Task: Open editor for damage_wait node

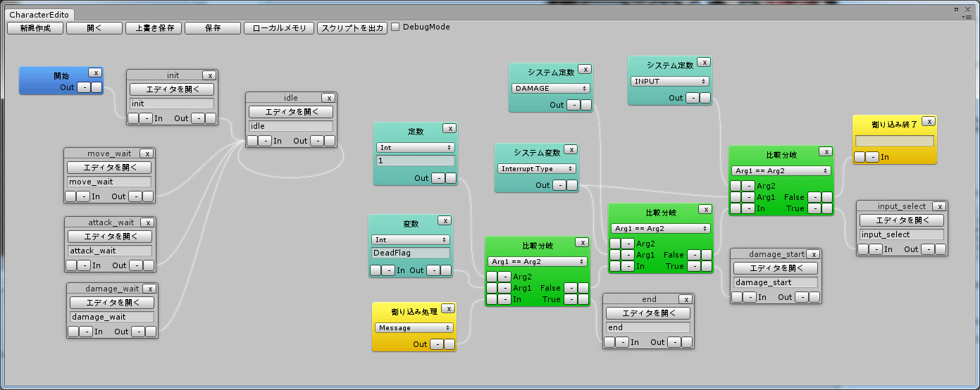Action: pos(112,303)
